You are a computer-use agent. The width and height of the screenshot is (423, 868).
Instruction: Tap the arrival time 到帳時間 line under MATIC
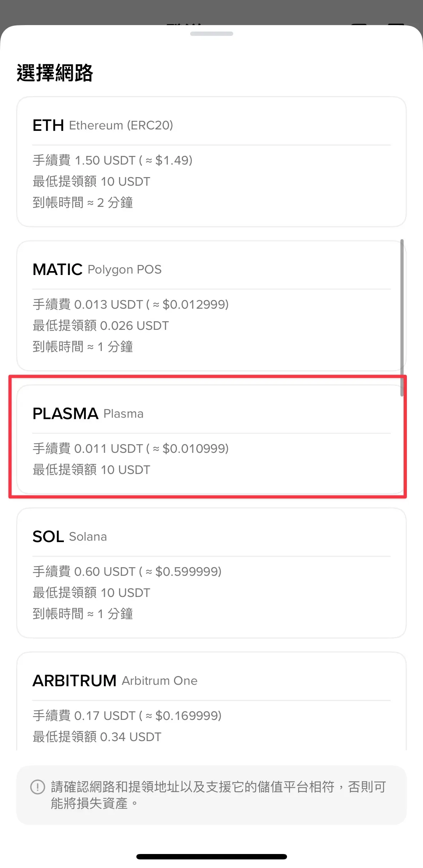click(x=83, y=346)
